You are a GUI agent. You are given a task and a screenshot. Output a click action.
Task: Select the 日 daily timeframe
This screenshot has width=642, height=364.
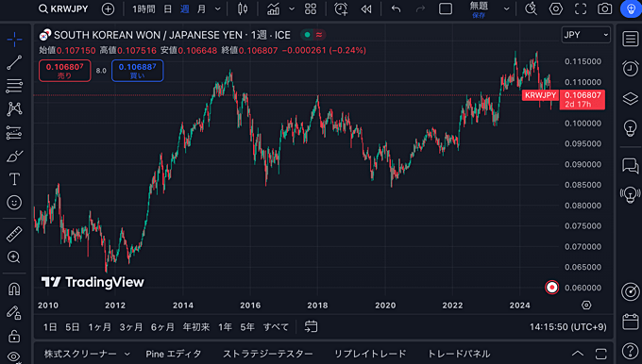168,8
